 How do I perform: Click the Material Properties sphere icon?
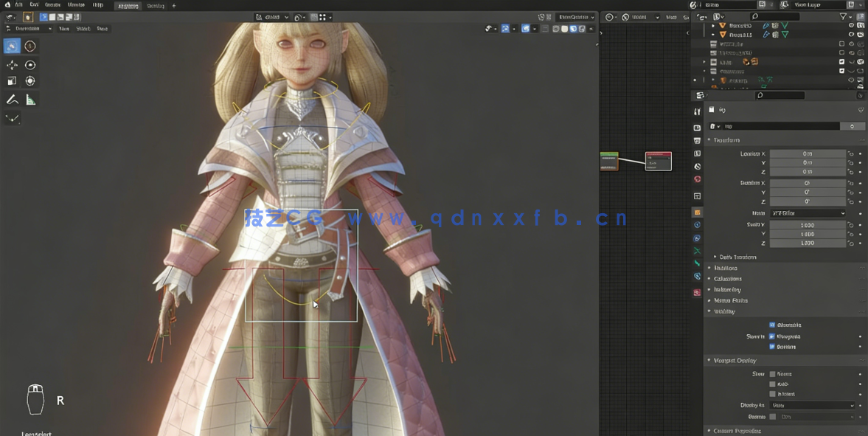(x=697, y=292)
